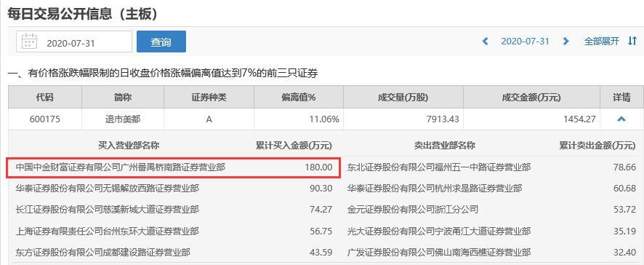This screenshot has height=265, width=644.
Task: Go to previous date arrow
Action: [485, 41]
